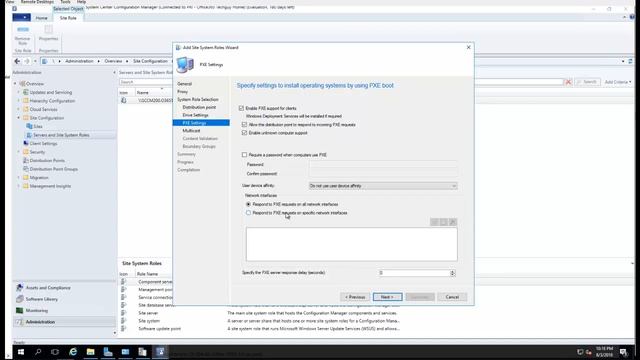Click the Distribution Points icon in tree
Screen dimensions: 640x360
[26, 160]
